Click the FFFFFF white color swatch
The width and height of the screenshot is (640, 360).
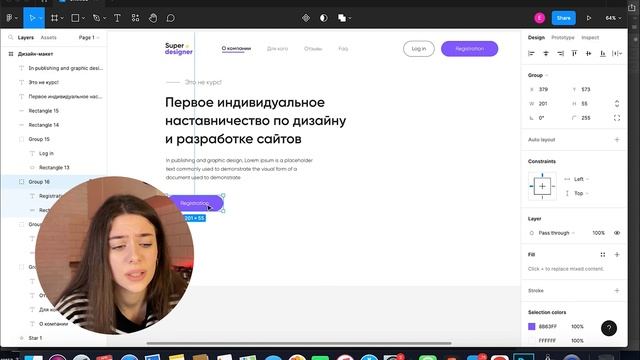(531, 340)
